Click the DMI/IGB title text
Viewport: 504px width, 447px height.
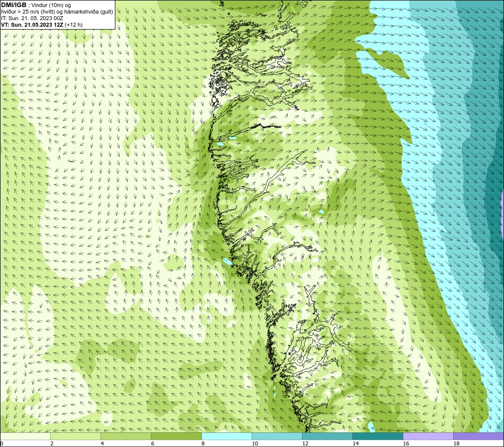14,5
